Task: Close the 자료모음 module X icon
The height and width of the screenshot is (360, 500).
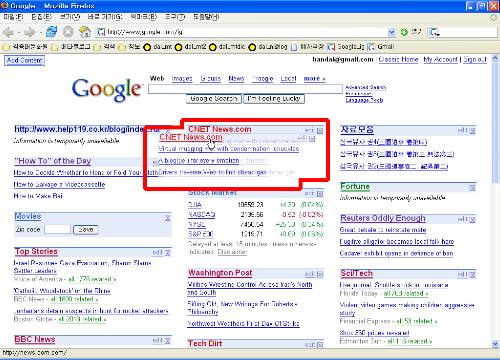Action: point(472,131)
